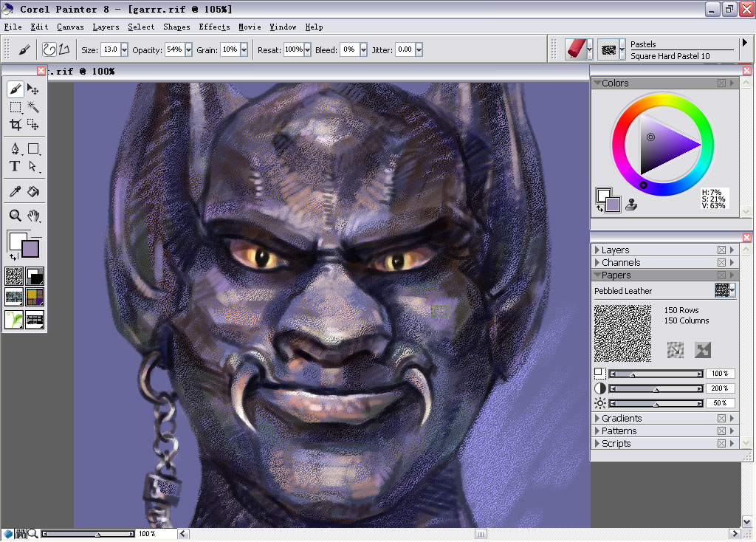This screenshot has height=542, width=756.
Task: Click the magnifier icon beside the zoom slider
Action: 32,534
